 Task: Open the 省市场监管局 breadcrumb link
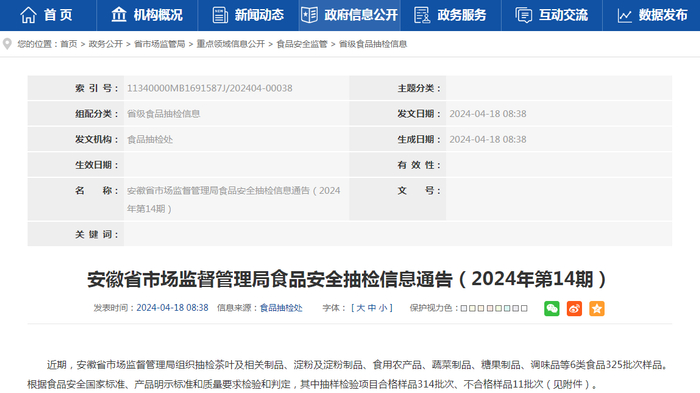coord(159,44)
